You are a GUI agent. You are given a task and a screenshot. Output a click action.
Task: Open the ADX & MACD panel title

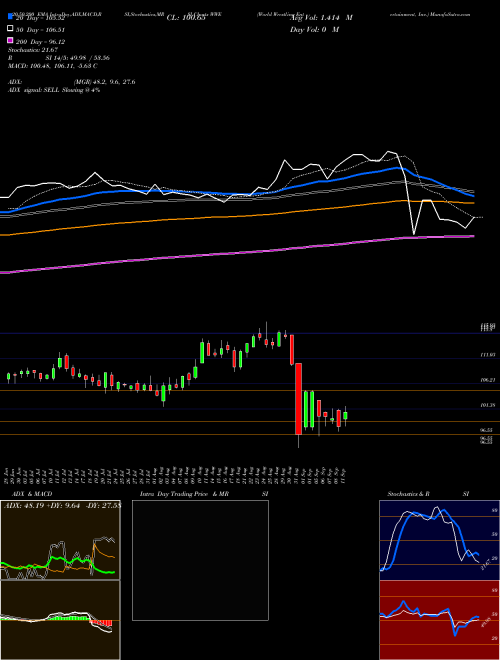click(x=32, y=494)
